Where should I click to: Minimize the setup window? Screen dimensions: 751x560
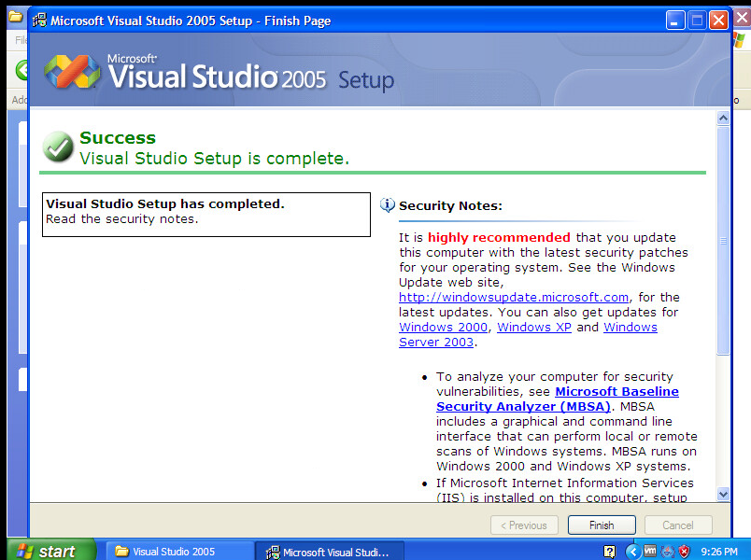pyautogui.click(x=674, y=21)
